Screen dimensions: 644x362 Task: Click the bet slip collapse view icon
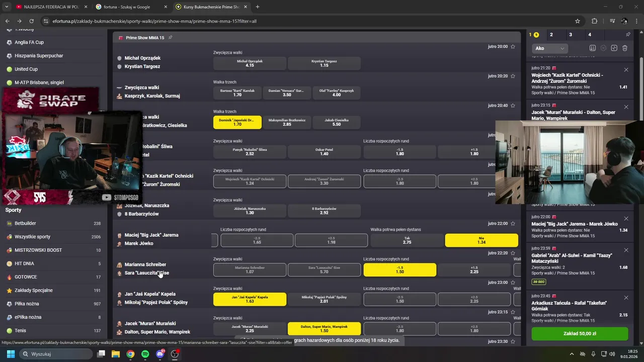coord(614,48)
